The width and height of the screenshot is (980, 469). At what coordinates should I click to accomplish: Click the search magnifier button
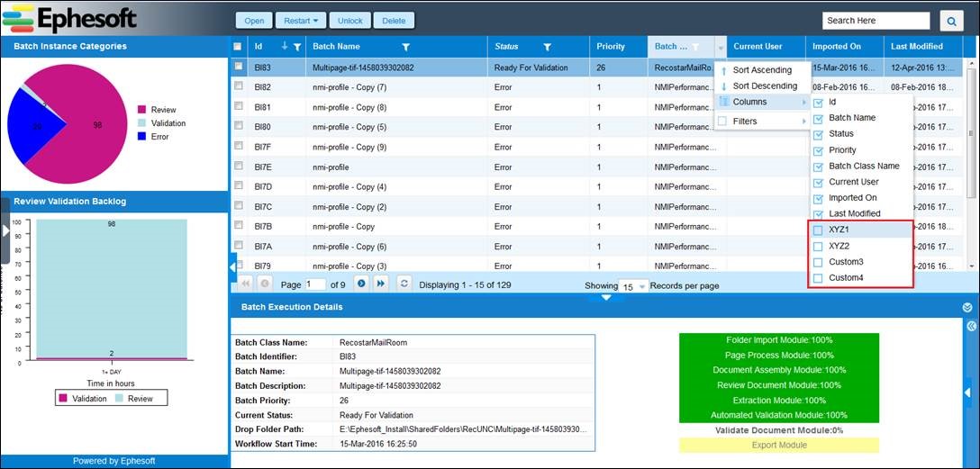coord(951,21)
